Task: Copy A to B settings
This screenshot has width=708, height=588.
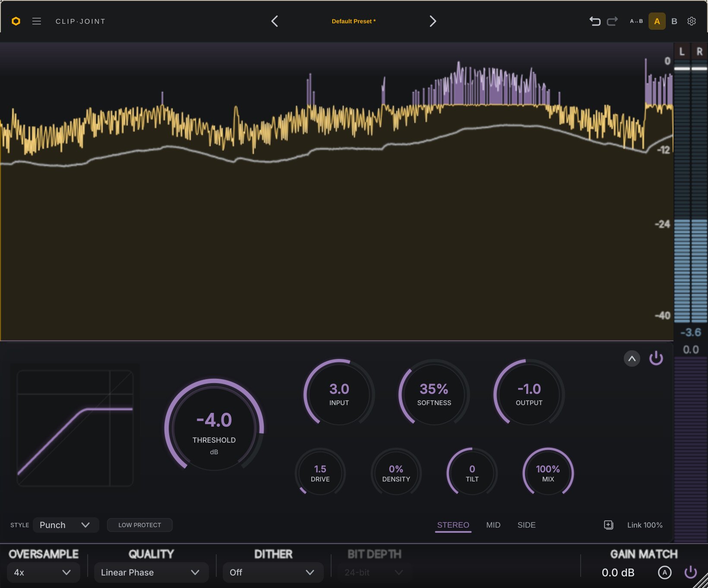Action: 636,21
